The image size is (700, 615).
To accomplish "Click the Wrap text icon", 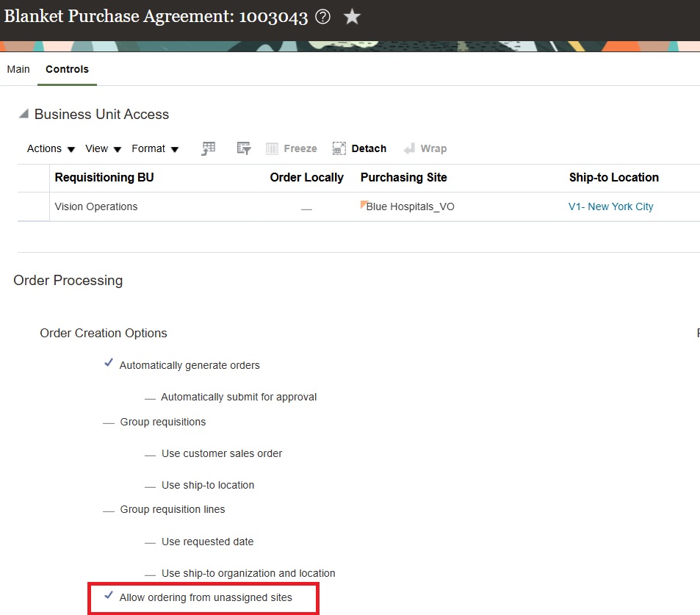I will 408,148.
